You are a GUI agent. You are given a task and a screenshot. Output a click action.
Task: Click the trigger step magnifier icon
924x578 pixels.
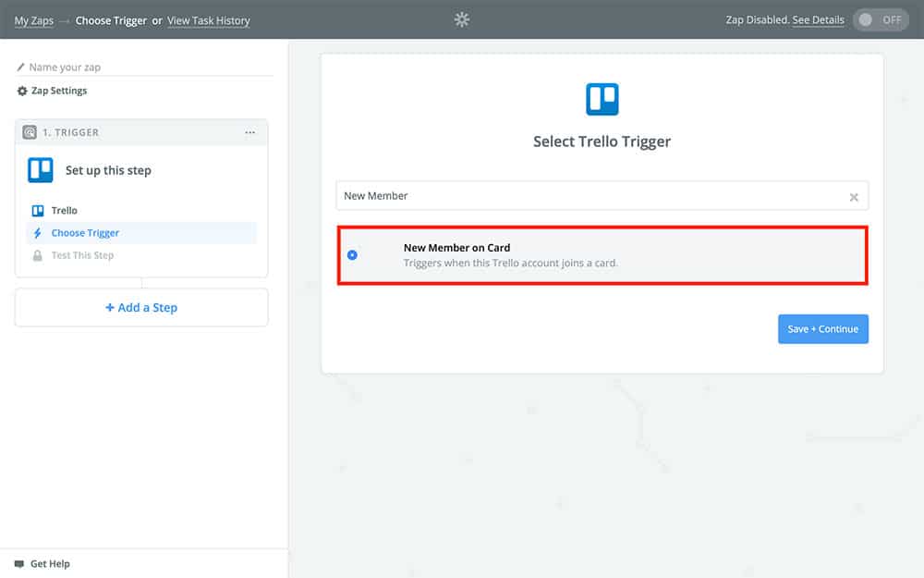click(30, 132)
